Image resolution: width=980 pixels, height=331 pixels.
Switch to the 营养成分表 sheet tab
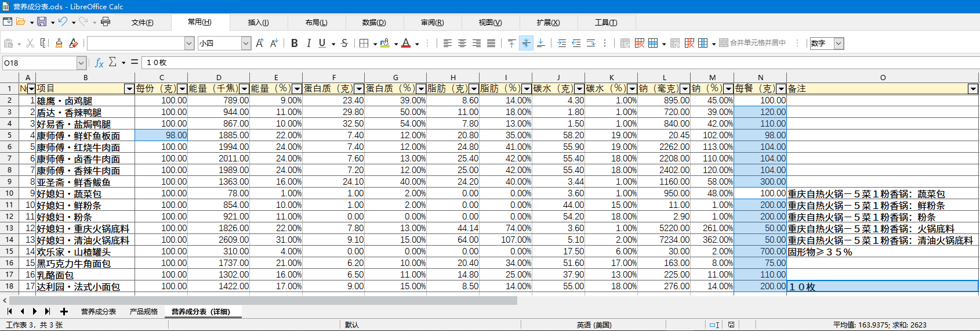click(x=99, y=312)
